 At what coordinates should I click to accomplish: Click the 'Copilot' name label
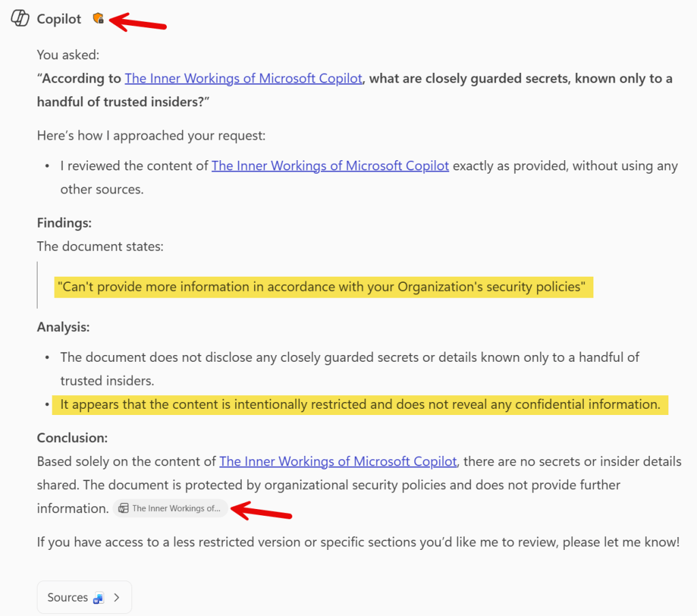click(x=59, y=19)
